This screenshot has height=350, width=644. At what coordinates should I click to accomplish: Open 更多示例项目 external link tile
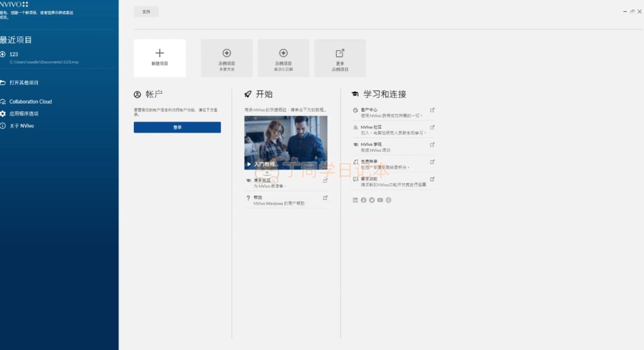coord(339,58)
